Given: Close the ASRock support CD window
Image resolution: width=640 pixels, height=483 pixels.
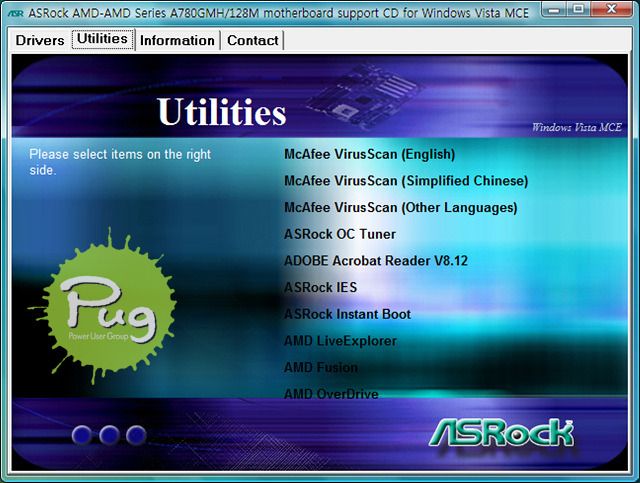Looking at the screenshot, I should [x=611, y=9].
